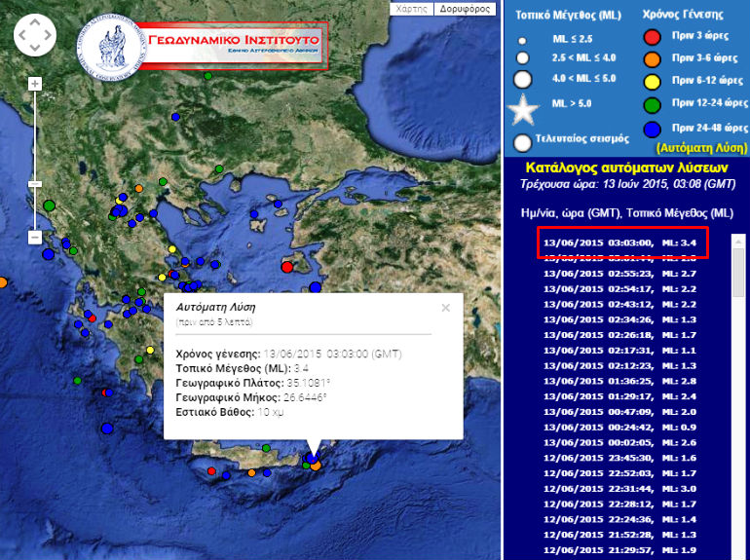Click the catalog list scrollbar up arrow
This screenshot has width=750, height=560.
(737, 241)
